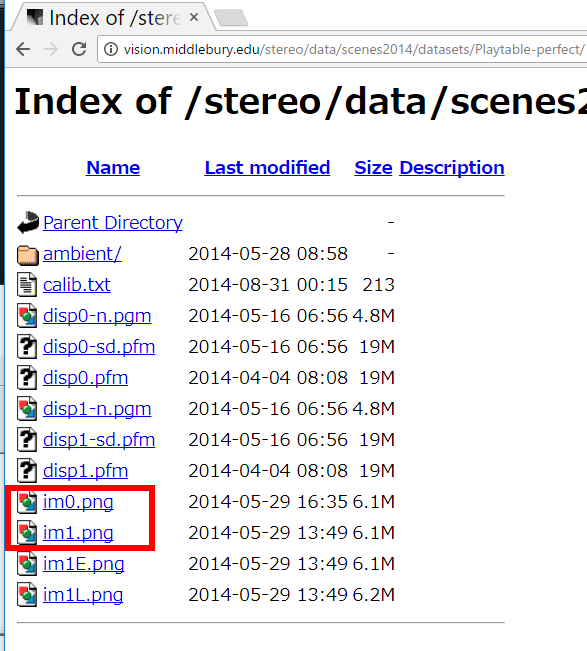
Task: Open disp1-sd.pfm link
Action: tap(99, 440)
